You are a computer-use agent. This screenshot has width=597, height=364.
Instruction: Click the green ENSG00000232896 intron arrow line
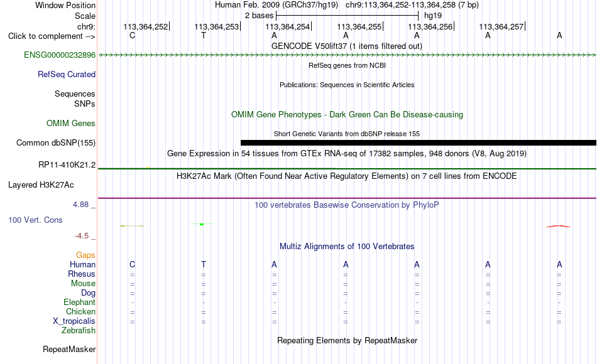pos(347,55)
